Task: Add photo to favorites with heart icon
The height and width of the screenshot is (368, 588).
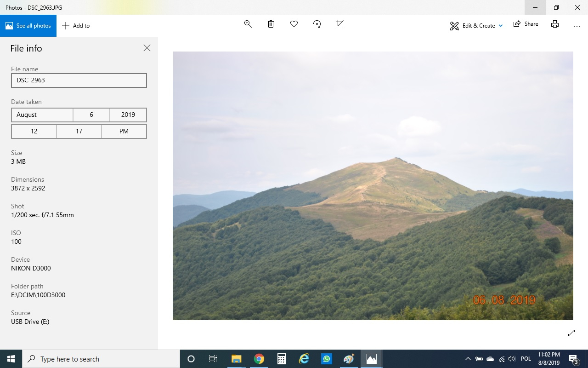Action: coord(294,24)
